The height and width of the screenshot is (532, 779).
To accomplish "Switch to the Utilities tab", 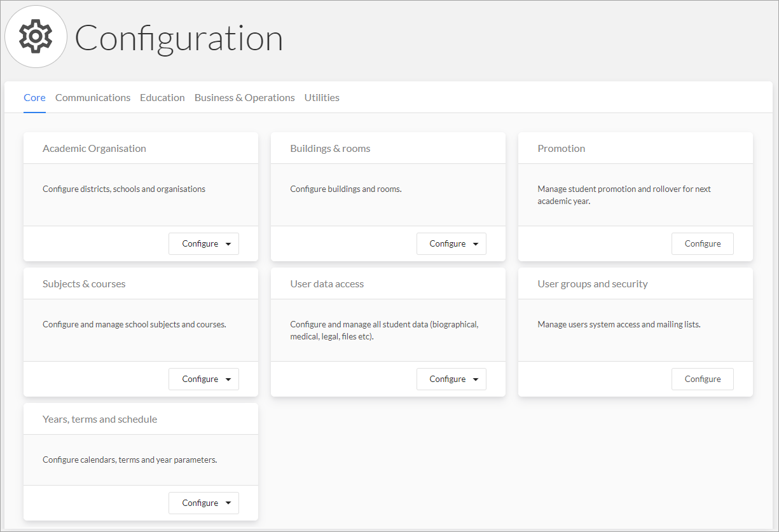I will pos(322,97).
